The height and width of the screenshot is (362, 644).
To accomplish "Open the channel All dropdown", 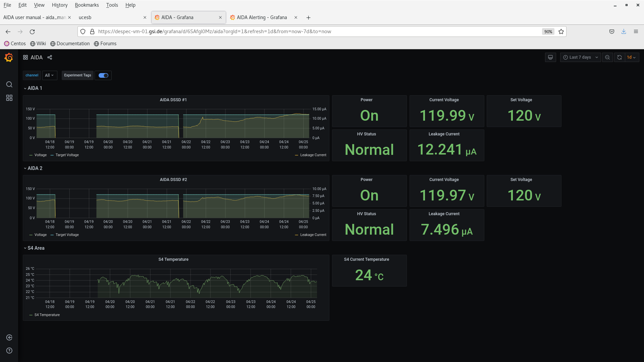I will (x=49, y=75).
